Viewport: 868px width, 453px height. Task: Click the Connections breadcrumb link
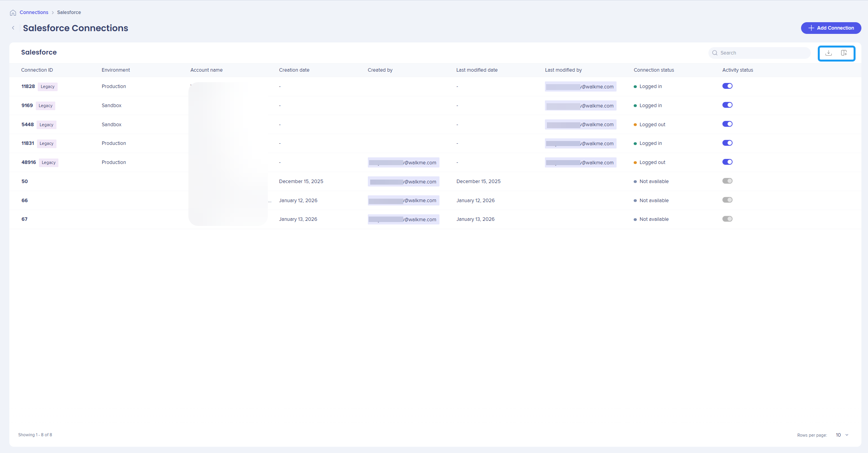pyautogui.click(x=34, y=12)
